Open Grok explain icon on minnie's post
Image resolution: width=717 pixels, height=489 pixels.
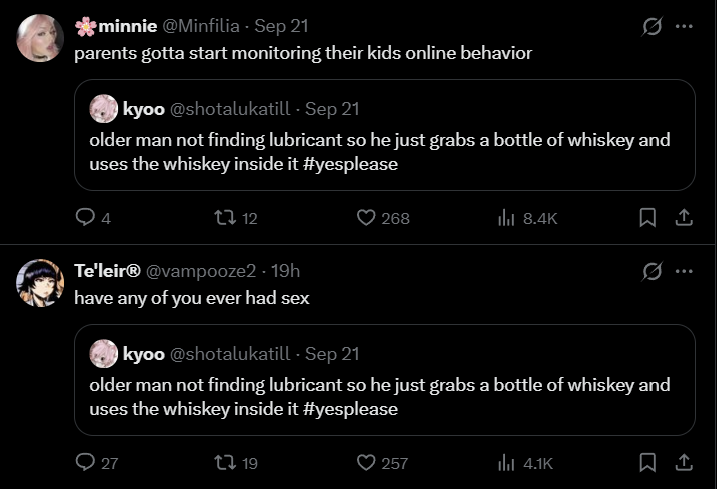click(x=652, y=27)
